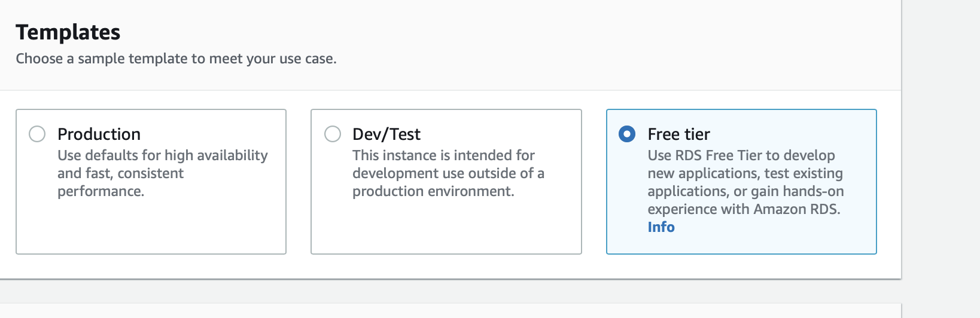Click the Templates section heading
Image resolution: width=980 pixels, height=318 pixels.
pyautogui.click(x=68, y=32)
